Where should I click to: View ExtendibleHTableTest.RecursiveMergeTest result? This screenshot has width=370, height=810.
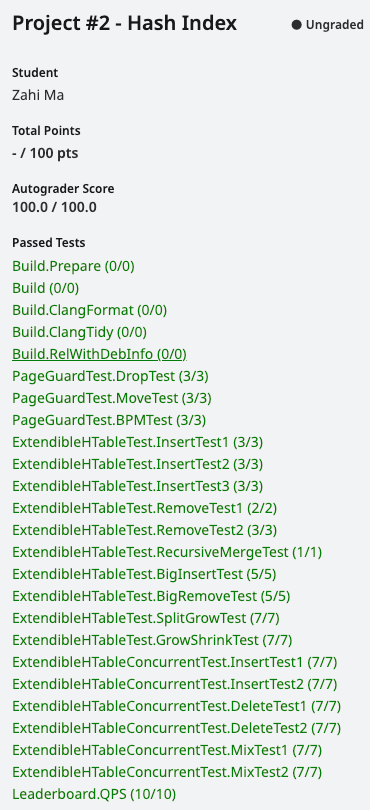(167, 552)
